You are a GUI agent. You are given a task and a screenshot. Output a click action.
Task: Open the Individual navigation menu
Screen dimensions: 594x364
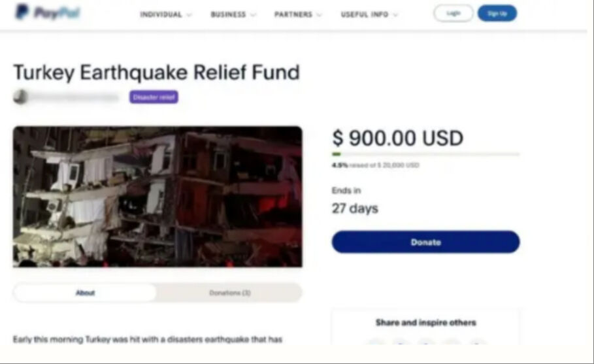click(166, 14)
